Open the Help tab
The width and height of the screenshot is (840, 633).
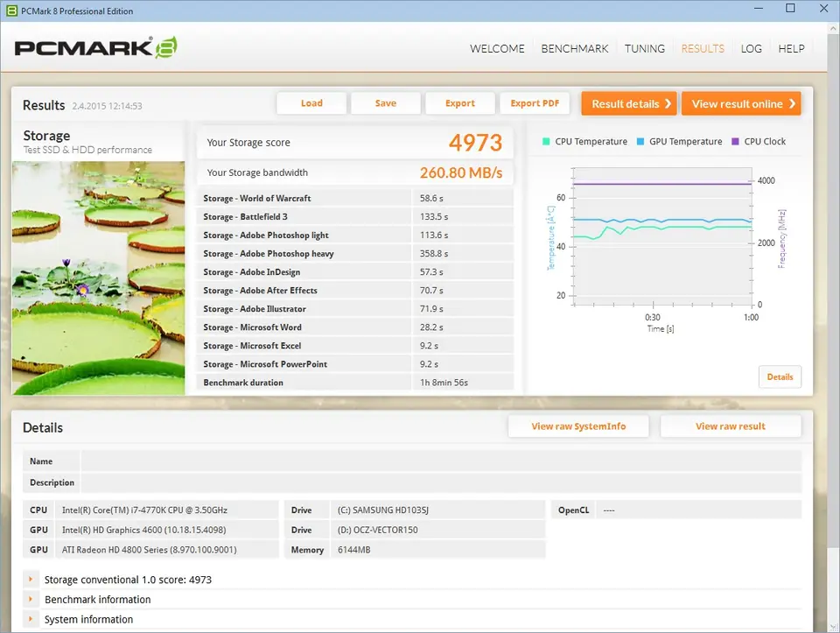point(791,49)
